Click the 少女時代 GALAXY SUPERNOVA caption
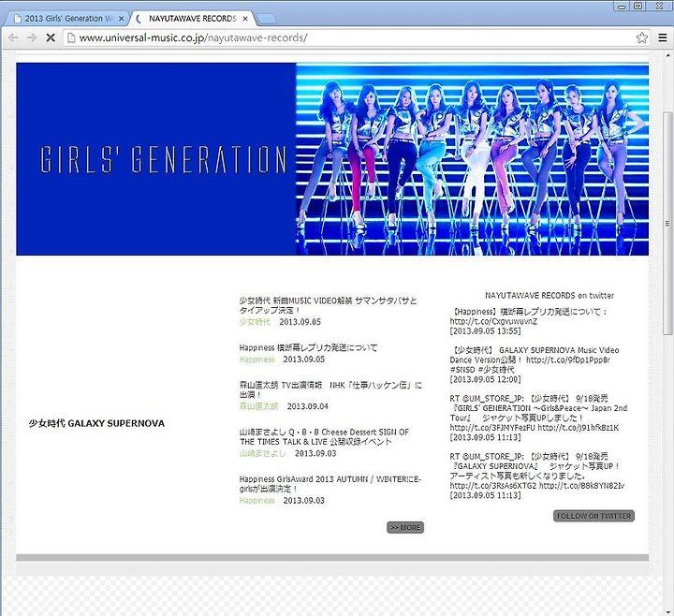The image size is (674, 616). tap(96, 423)
